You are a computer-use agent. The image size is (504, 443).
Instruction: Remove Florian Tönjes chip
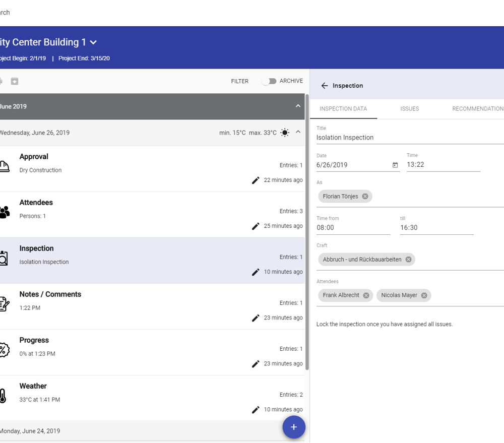(365, 197)
